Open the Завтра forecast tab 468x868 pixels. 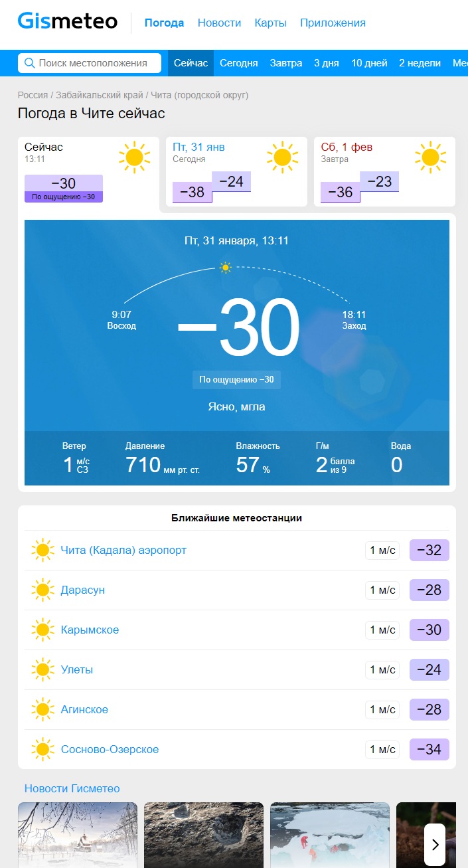pyautogui.click(x=286, y=63)
